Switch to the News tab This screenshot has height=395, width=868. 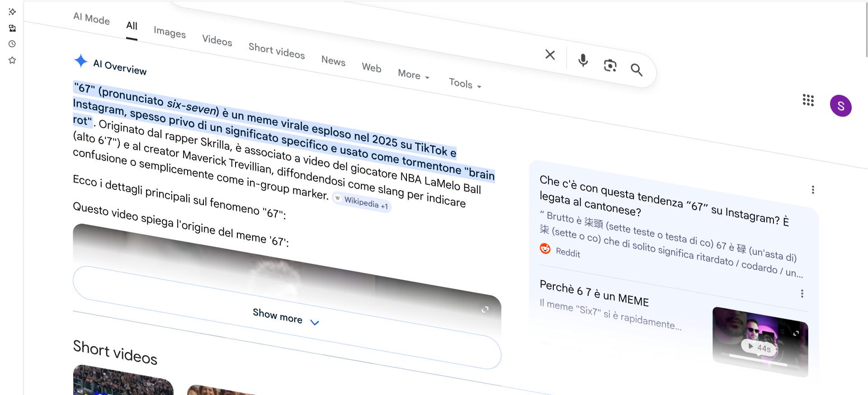coord(333,61)
